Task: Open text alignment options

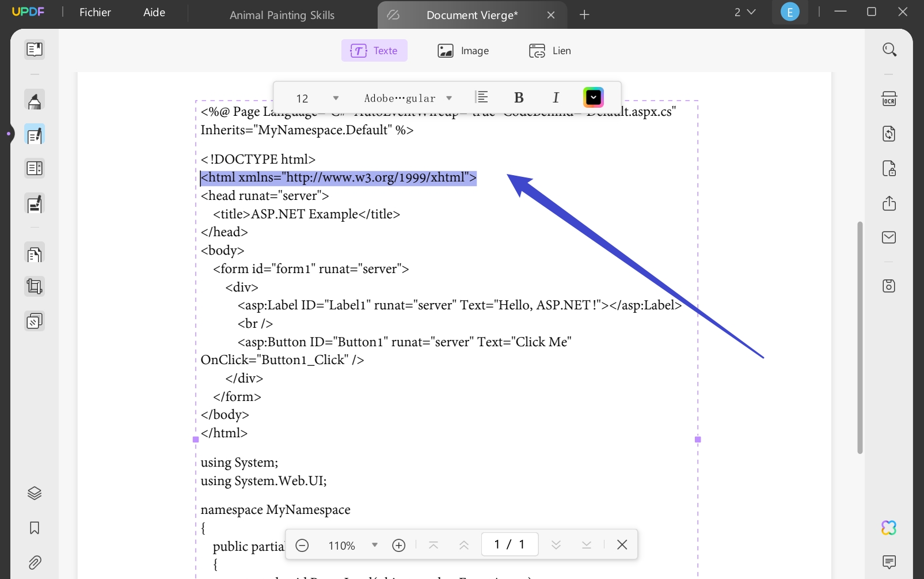Action: 482,97
